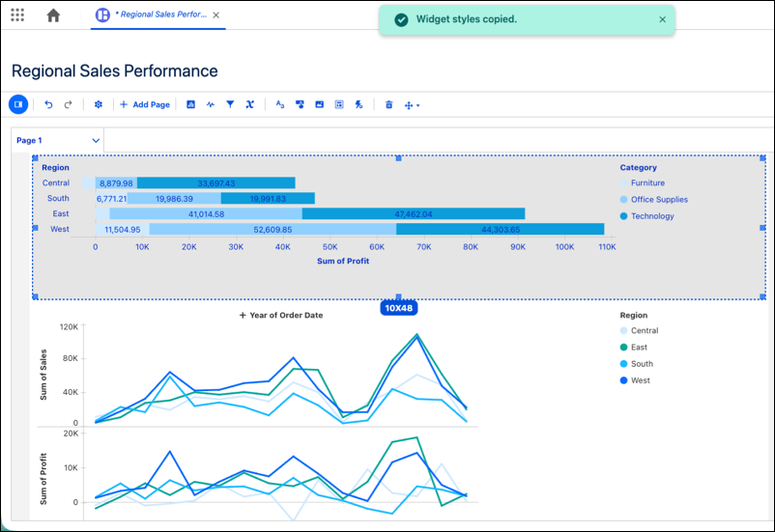Open the app launcher grid icon
The width and height of the screenshot is (775, 532).
tap(17, 14)
